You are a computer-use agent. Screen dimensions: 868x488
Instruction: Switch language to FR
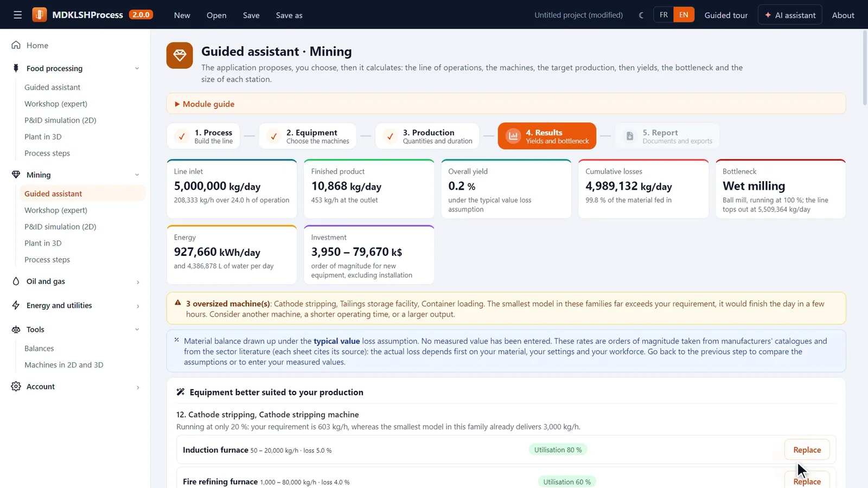tap(663, 15)
